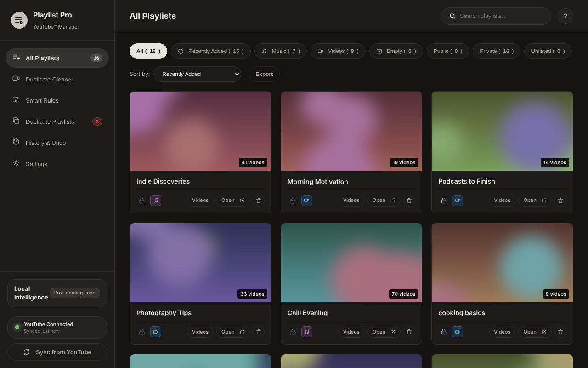588x368 pixels.
Task: Click the lock privacy icon on Podcasts to Finish
Action: click(444, 201)
